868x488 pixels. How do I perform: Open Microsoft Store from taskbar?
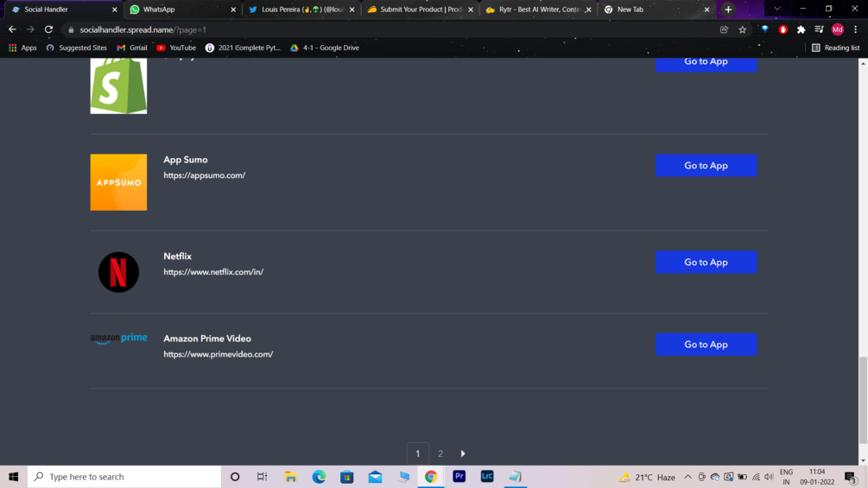(347, 477)
